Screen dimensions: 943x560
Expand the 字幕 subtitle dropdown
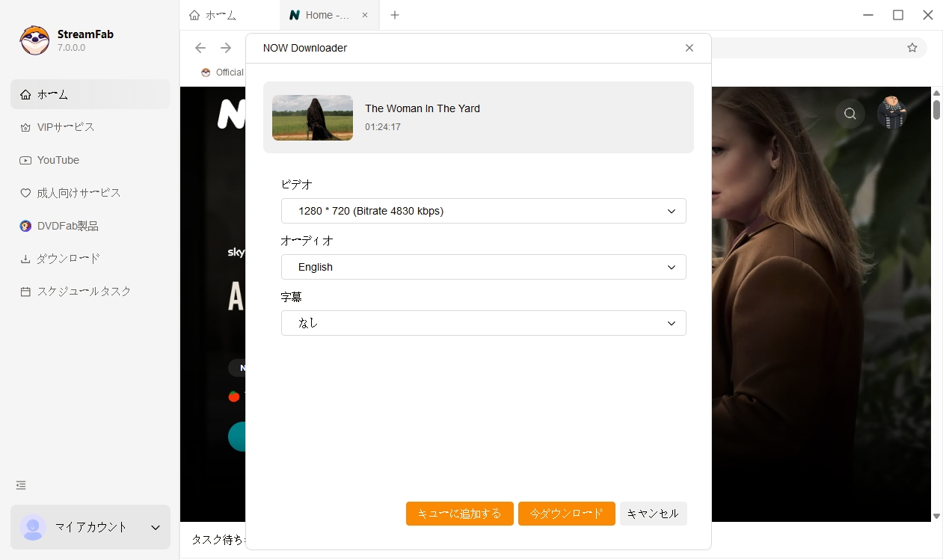coord(483,323)
